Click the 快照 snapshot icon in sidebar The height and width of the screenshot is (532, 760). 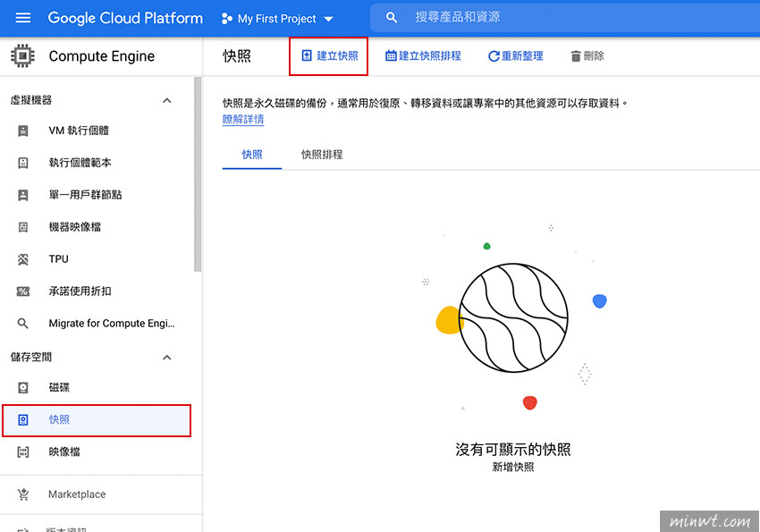point(22,419)
